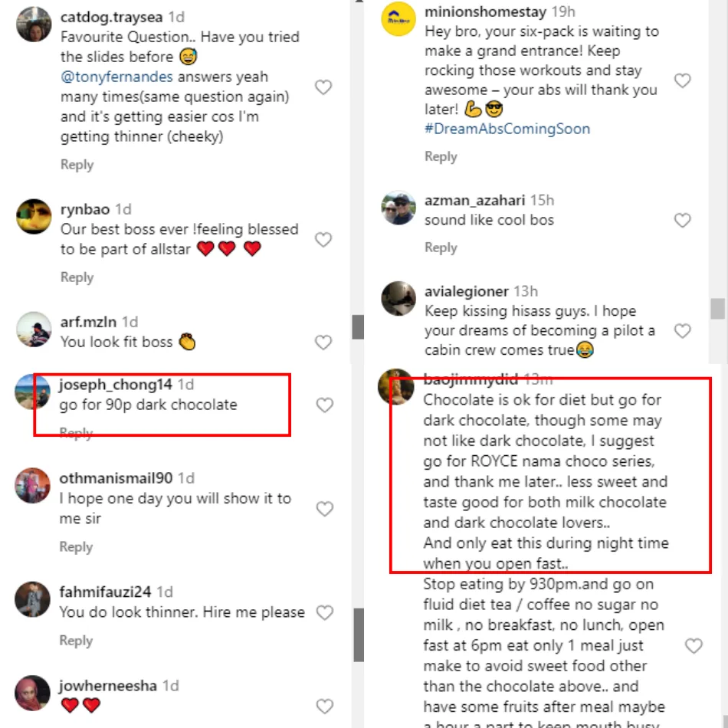Viewport: 728px width, 728px height.
Task: Open minionshomestay's profile picture
Action: point(398,21)
